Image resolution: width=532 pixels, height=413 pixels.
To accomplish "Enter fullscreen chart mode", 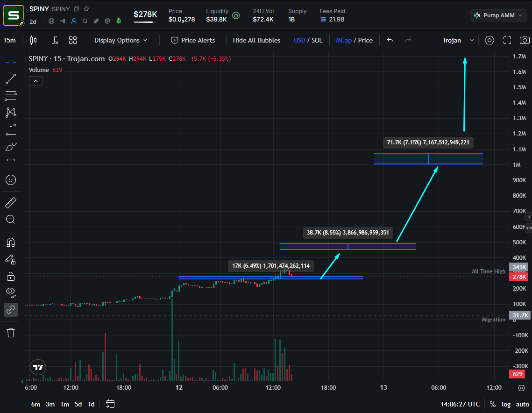I will [x=507, y=40].
